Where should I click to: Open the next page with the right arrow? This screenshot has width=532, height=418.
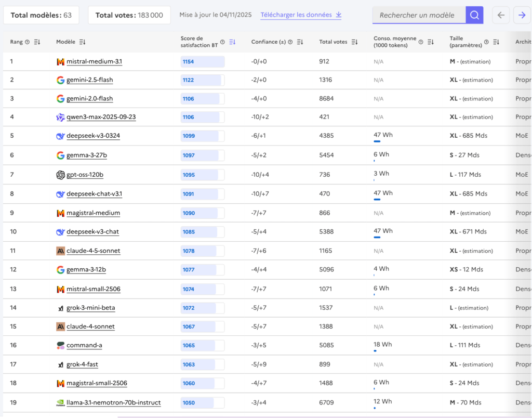point(522,15)
